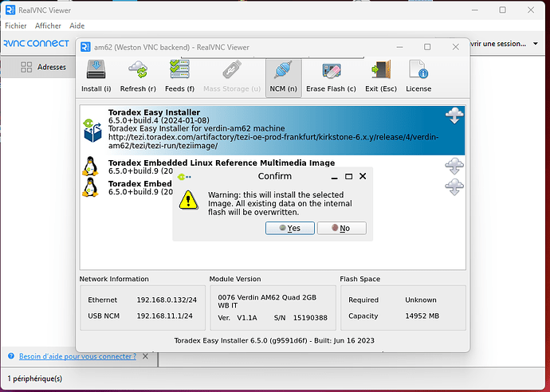
Task: Maximize the Confirm dialog
Action: (348, 176)
